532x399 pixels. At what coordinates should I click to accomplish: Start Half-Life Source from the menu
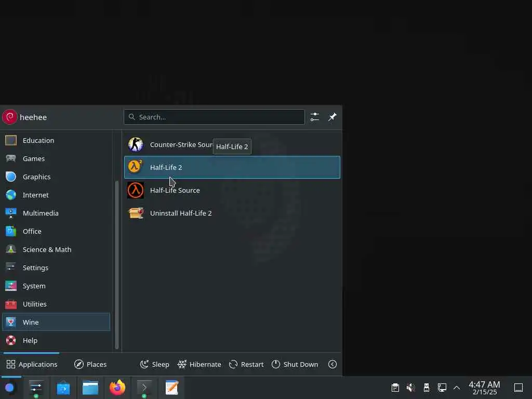pos(232,190)
